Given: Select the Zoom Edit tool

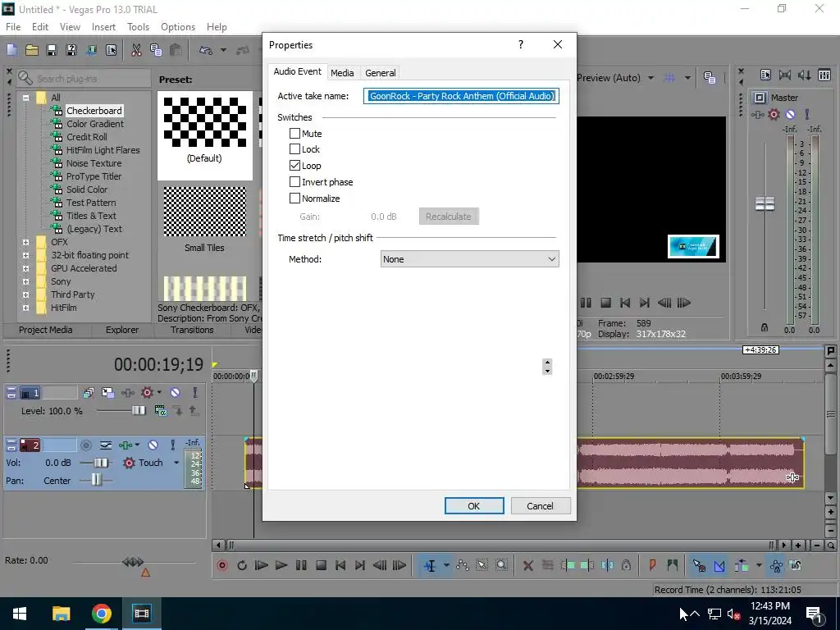Looking at the screenshot, I should click(501, 565).
